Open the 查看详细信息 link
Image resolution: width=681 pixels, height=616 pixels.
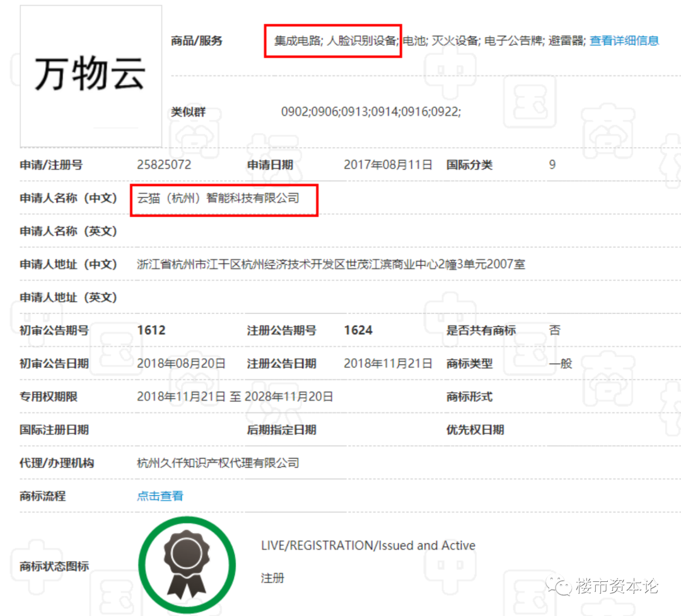[624, 41]
